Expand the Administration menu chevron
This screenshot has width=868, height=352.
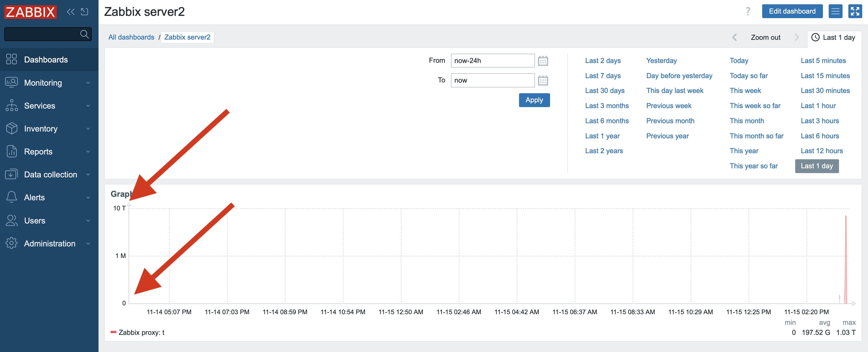point(88,244)
